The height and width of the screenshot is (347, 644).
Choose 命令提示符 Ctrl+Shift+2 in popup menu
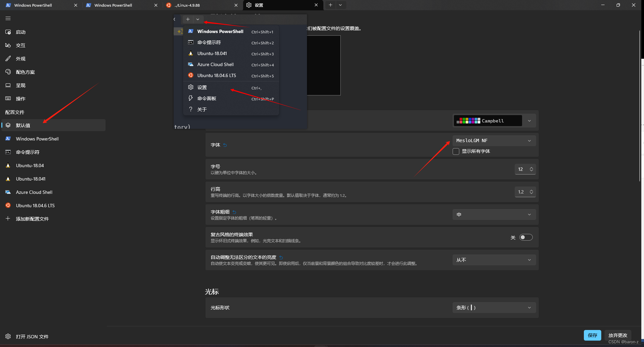[x=231, y=42]
